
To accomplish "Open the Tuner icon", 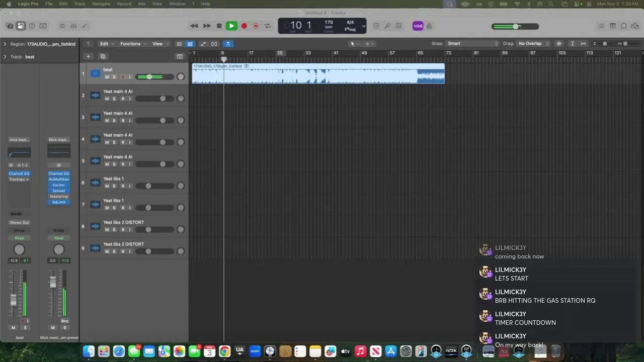I will (387, 26).
